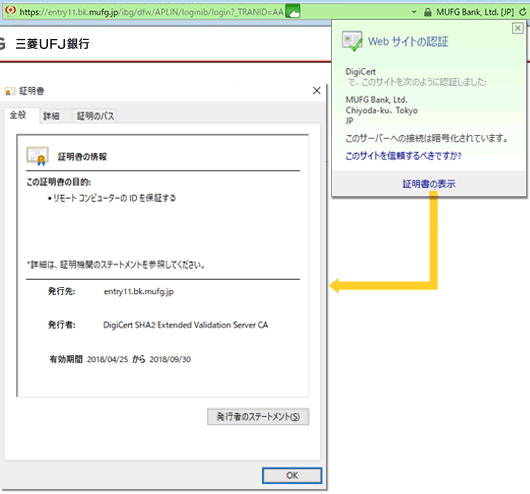The width and height of the screenshot is (530, 494).
Task: Confirm the dialog with OK
Action: point(292,475)
